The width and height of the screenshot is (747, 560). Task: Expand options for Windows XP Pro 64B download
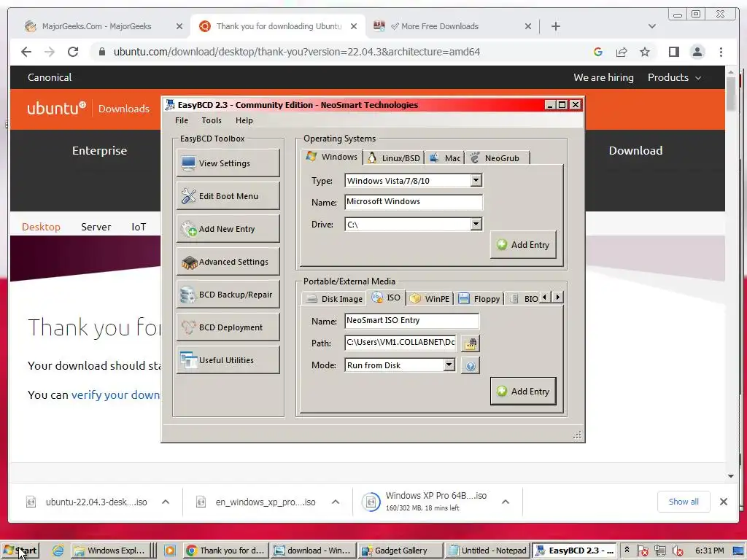[x=506, y=502]
